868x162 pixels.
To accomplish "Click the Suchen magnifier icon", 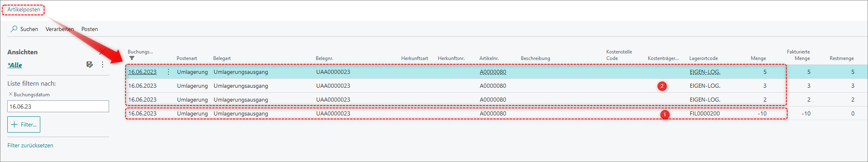I will click(14, 29).
